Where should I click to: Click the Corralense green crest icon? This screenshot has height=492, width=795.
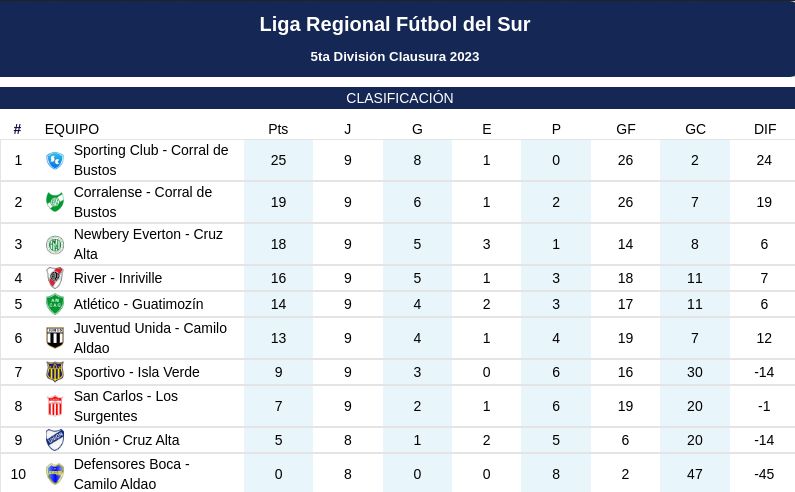tap(55, 202)
